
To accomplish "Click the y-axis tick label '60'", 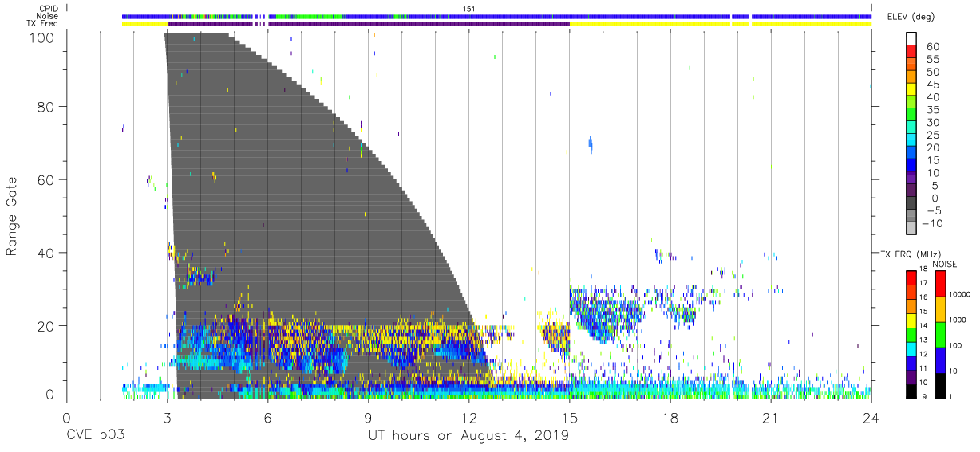I will [45, 179].
